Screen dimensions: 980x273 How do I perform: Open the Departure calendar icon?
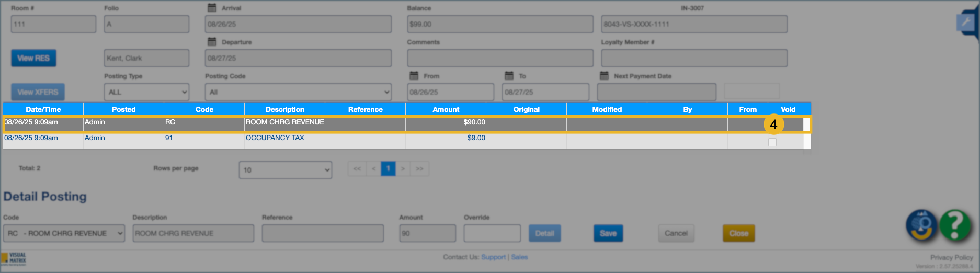pos(212,42)
